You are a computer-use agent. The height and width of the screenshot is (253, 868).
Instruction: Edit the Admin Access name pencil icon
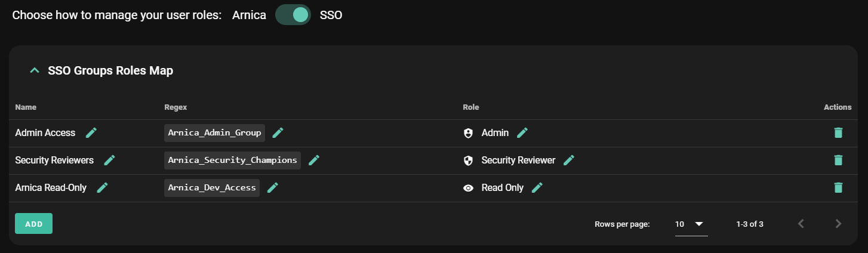tap(91, 132)
